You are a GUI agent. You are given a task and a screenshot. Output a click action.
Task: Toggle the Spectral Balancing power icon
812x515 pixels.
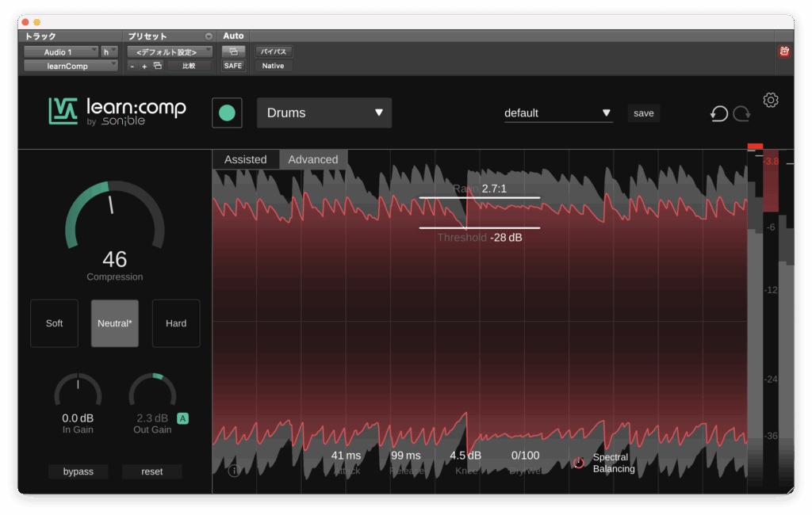click(x=579, y=463)
